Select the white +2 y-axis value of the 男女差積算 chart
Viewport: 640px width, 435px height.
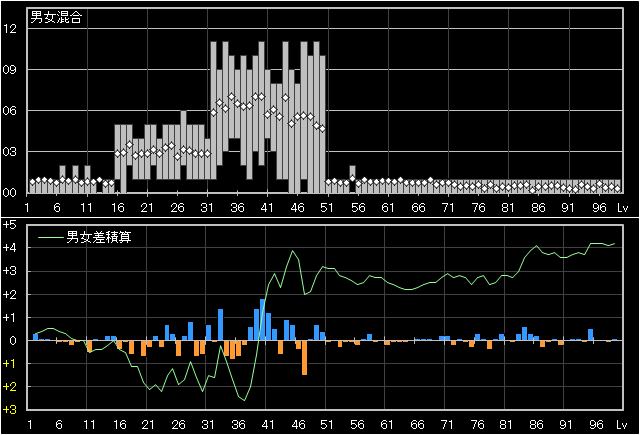click(x=9, y=294)
